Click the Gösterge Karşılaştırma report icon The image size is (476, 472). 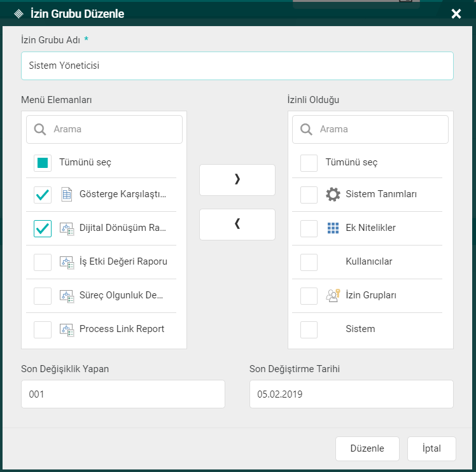(x=67, y=195)
